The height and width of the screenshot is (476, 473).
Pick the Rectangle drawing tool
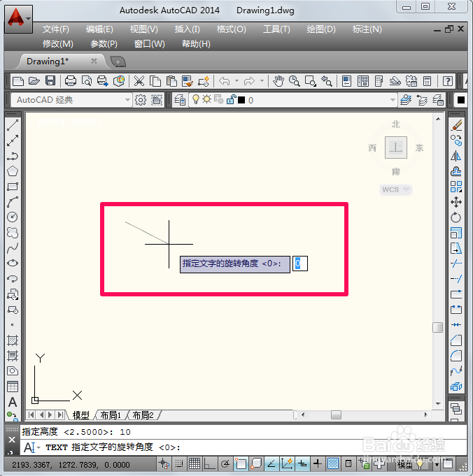point(13,187)
